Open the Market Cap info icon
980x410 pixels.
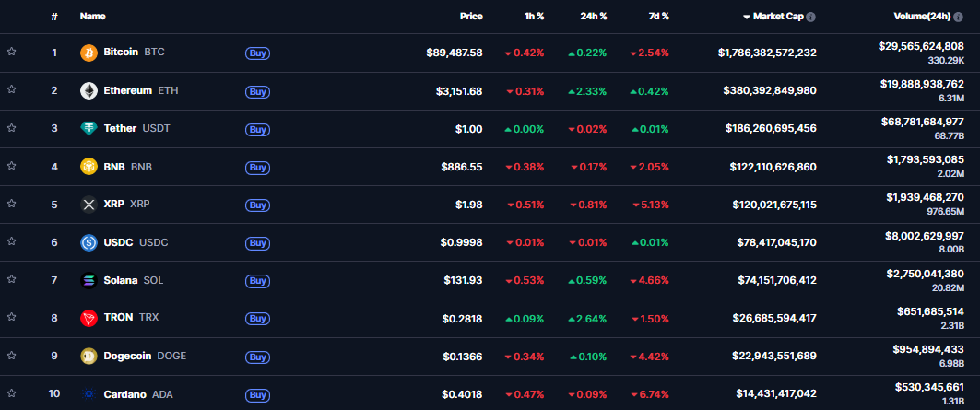coord(811,17)
